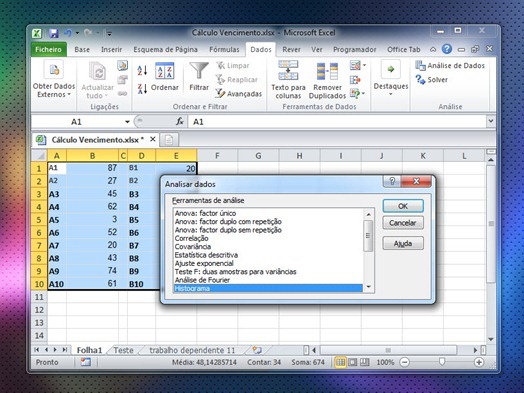Click zoom in plus button
Screen dimensions: 524x393
tap(479, 362)
